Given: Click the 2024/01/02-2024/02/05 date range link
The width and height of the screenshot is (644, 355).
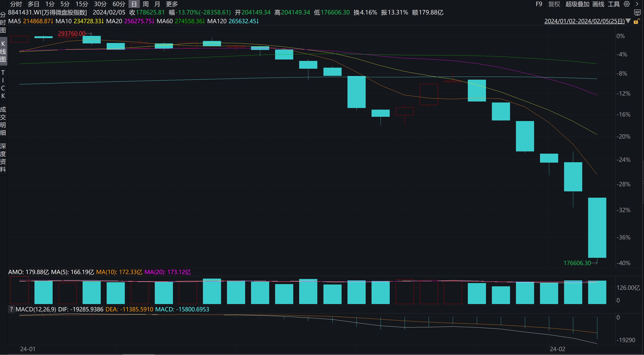Looking at the screenshot, I should click(584, 21).
